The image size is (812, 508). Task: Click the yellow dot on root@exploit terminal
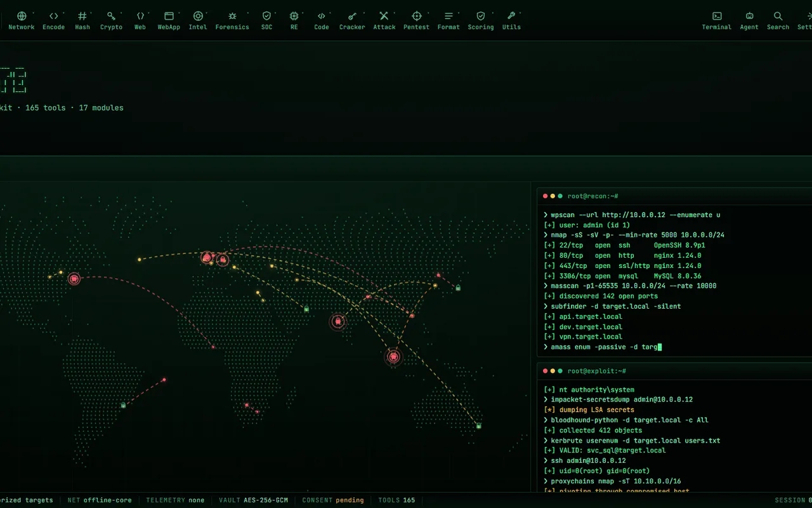tap(553, 371)
